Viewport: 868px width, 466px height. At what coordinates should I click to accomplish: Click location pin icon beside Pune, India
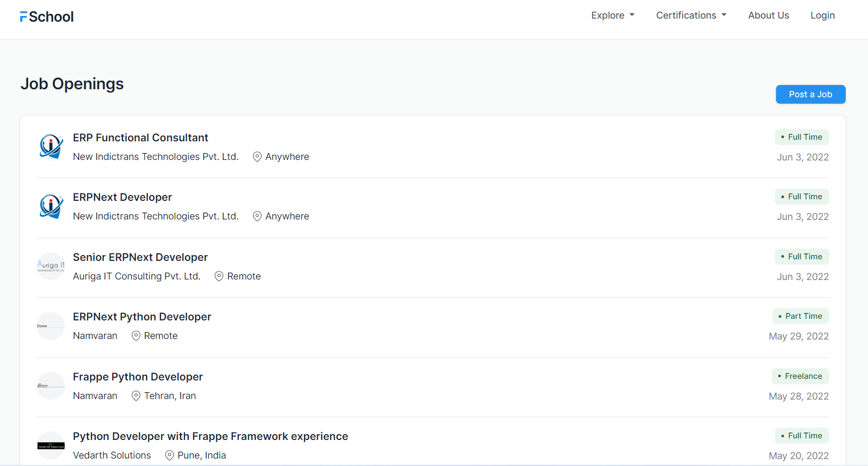click(170, 455)
